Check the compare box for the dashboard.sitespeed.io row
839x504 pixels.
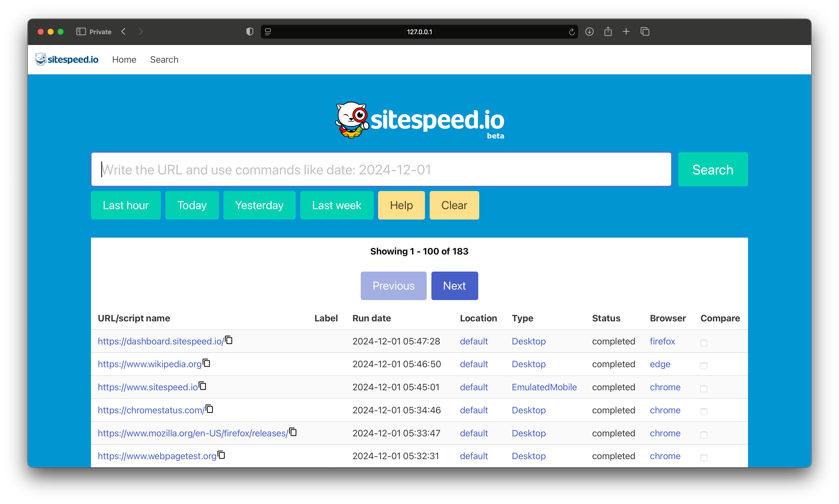[x=704, y=343]
